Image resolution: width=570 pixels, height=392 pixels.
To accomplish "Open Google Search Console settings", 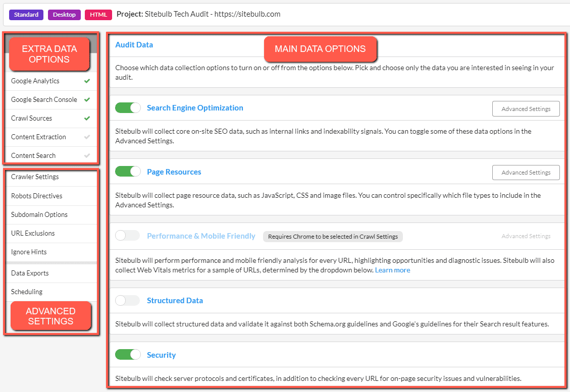I will [x=51, y=99].
